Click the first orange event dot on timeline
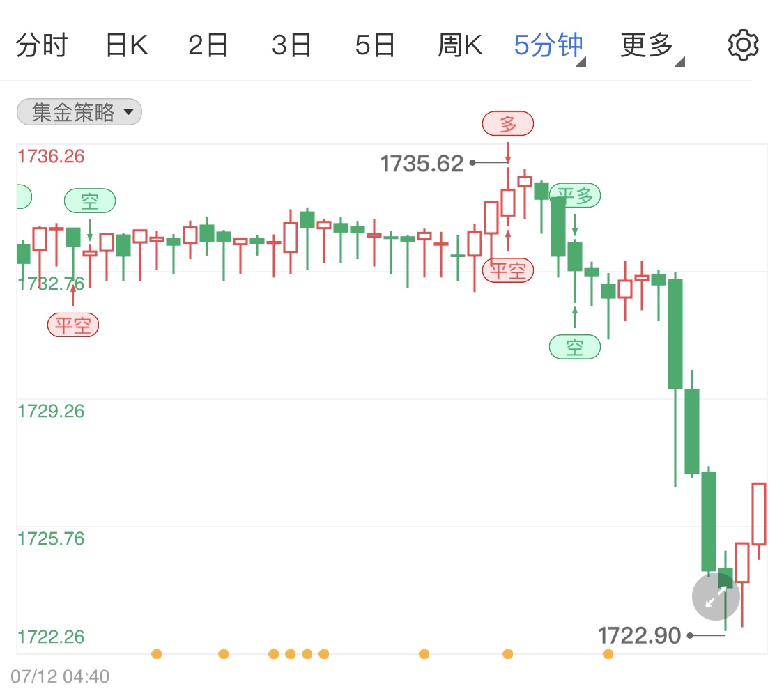The image size is (784, 691). [x=157, y=653]
